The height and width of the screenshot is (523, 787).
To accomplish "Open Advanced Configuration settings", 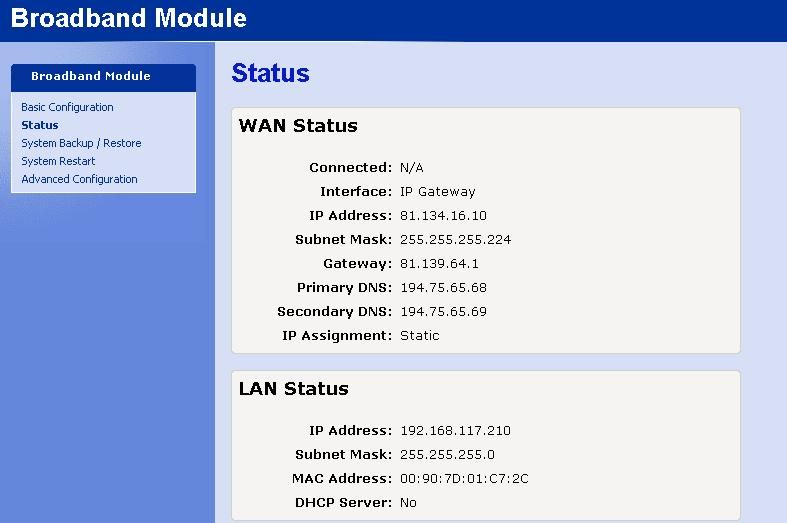I will (79, 179).
